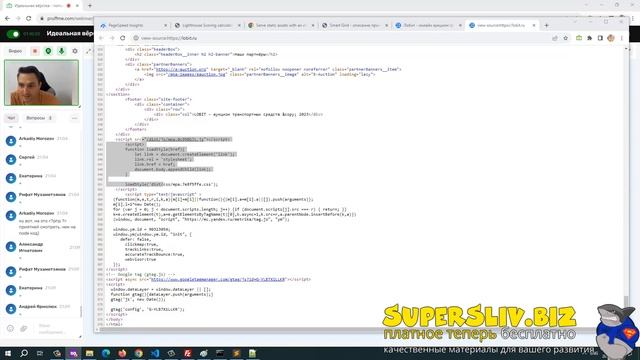The image size is (640, 360).
Task: Close the PageSpeed Insights tab
Action: pos(165,25)
